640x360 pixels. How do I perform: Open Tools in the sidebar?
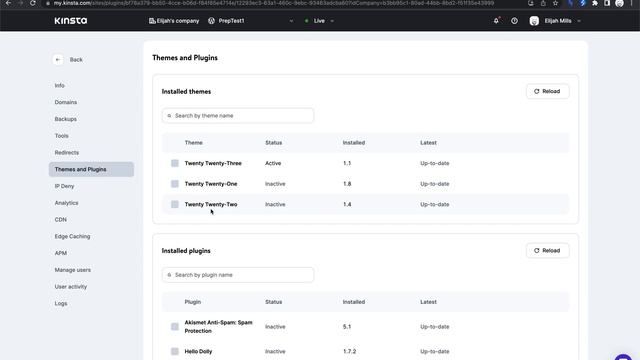coord(62,136)
